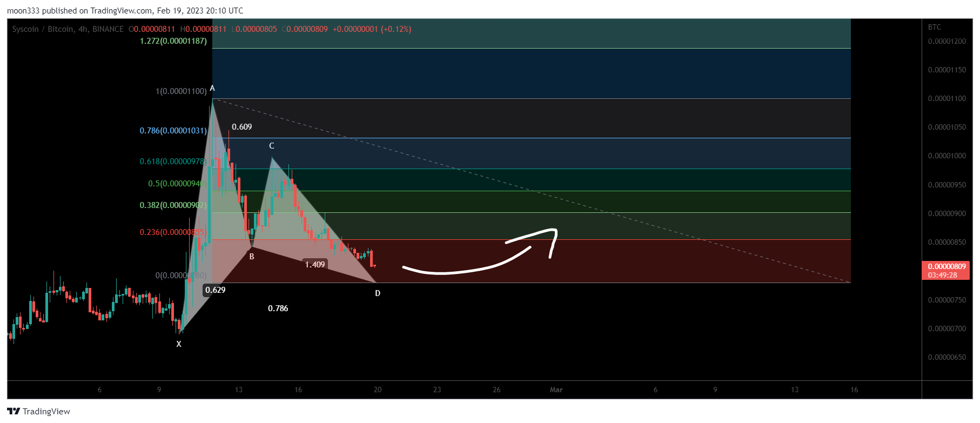Click the close value C0.00000809 in header
The height and width of the screenshot is (423, 980).
pyautogui.click(x=305, y=29)
